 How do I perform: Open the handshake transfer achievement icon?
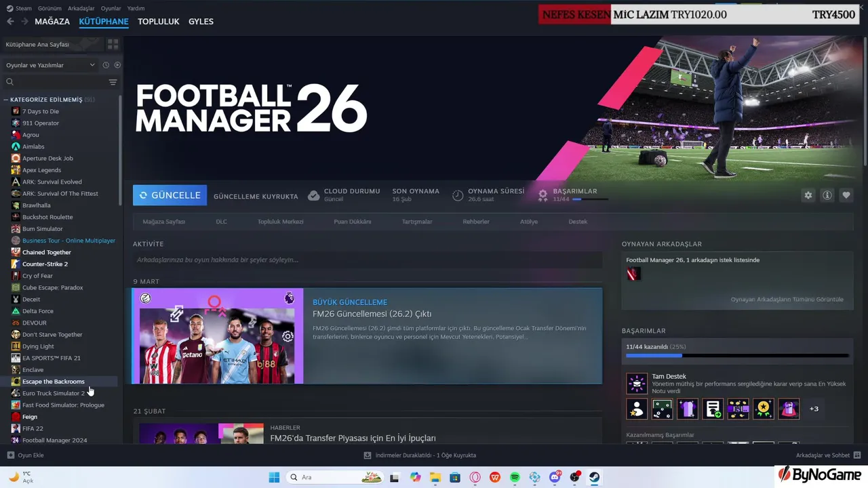pos(738,409)
